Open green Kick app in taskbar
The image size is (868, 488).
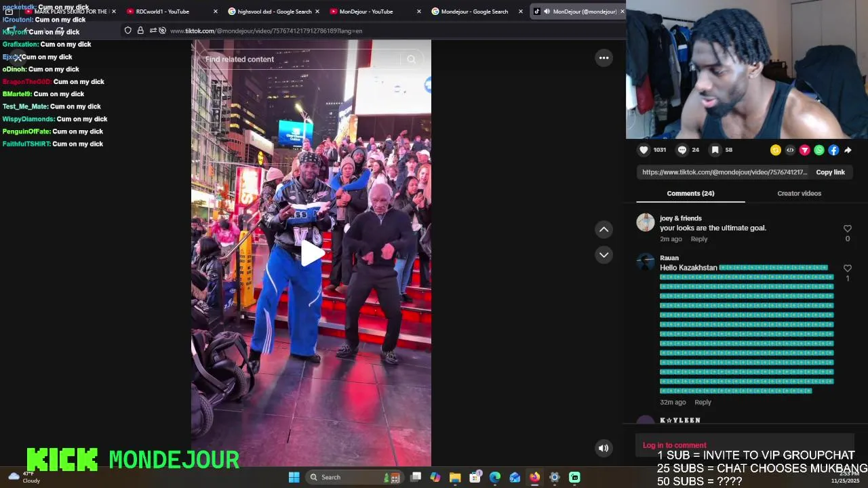(574, 477)
